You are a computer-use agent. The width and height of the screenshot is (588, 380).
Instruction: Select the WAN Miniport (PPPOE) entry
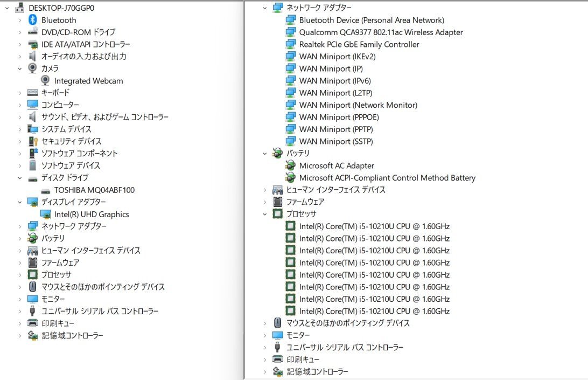[x=339, y=117]
